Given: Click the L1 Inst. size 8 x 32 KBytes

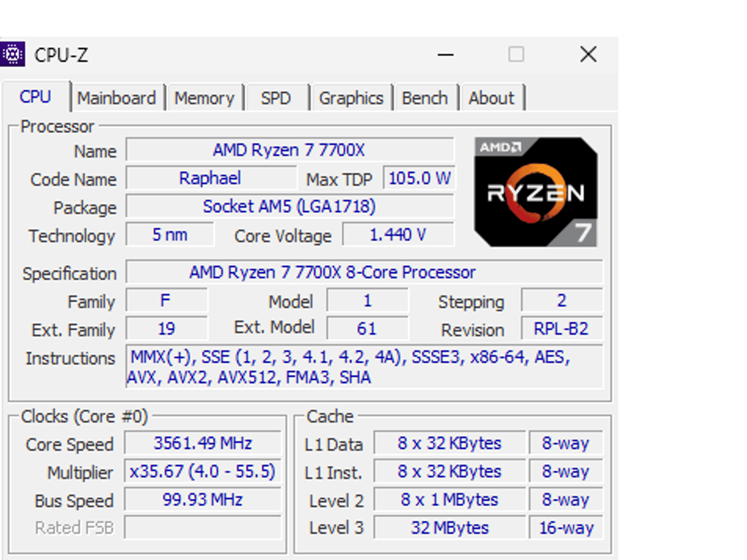Looking at the screenshot, I should 449,471.
